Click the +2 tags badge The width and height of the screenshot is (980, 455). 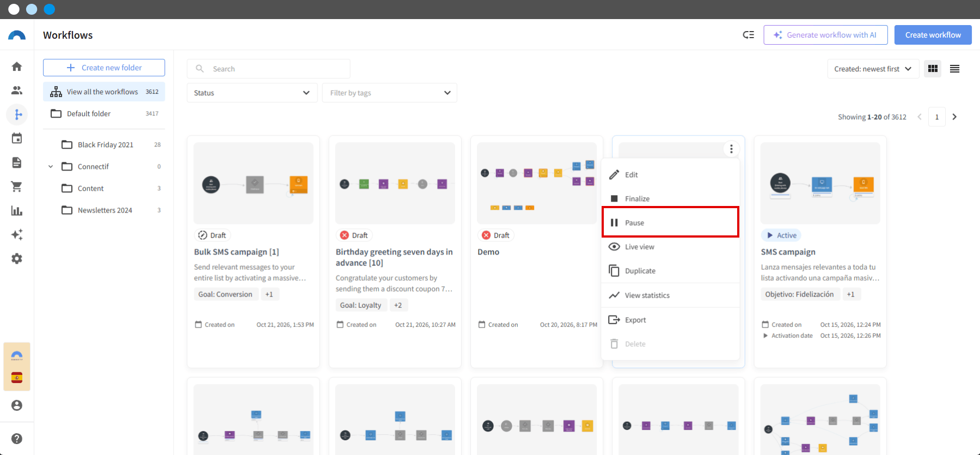tap(398, 305)
